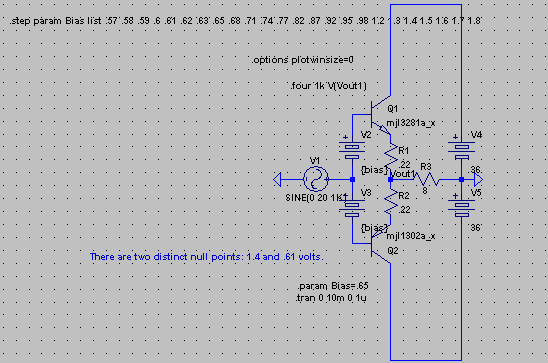
Task: Click the mjl3281a_x model label
Action: [x=411, y=123]
